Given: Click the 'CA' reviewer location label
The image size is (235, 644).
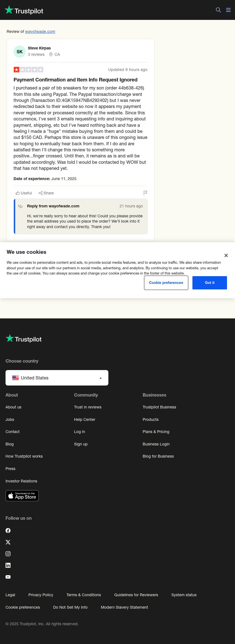Looking at the screenshot, I should pos(57,54).
